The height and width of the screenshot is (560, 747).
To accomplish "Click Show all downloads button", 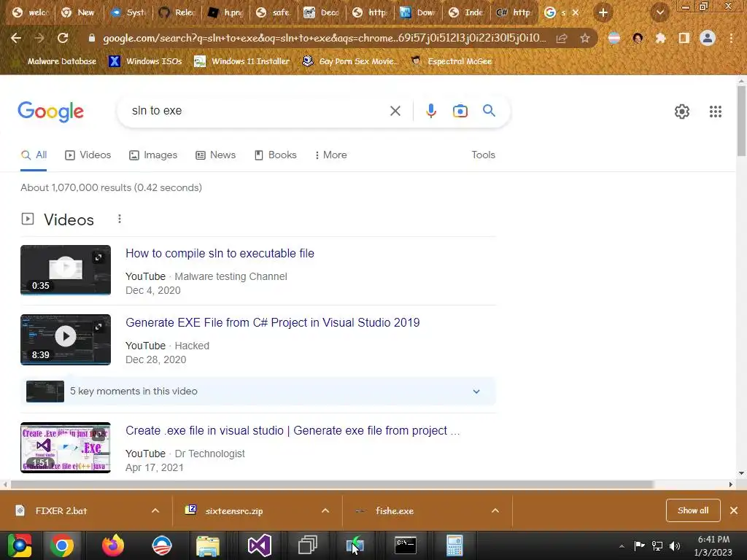I will tap(693, 510).
